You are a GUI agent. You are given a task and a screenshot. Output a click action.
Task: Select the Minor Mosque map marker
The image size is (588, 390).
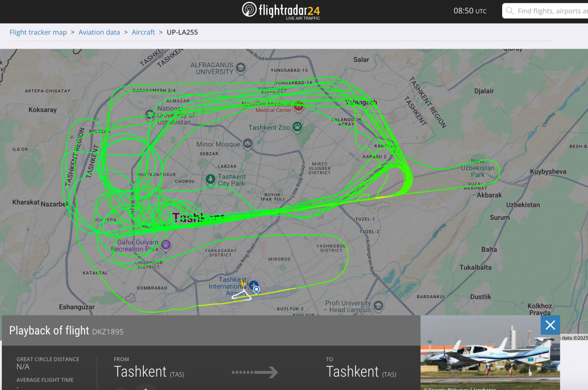coord(248,144)
